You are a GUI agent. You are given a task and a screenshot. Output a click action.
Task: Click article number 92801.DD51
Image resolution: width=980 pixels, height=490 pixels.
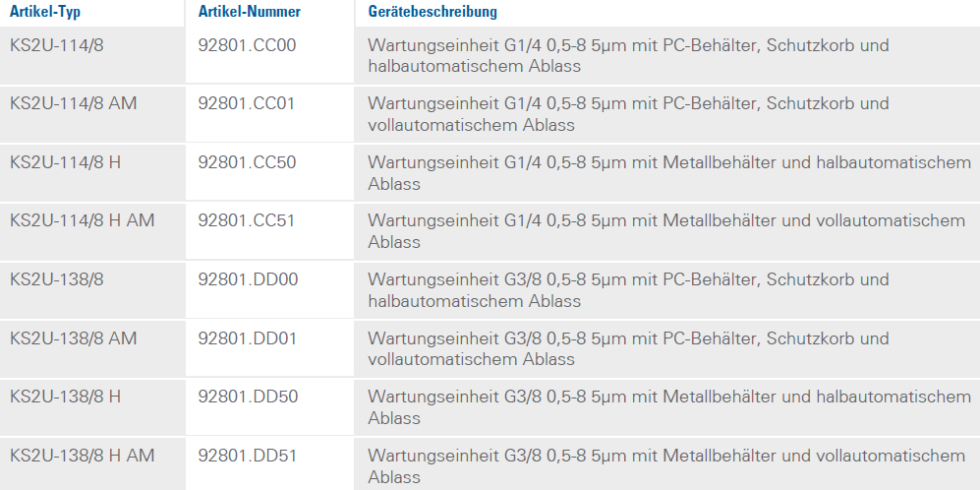248,456
